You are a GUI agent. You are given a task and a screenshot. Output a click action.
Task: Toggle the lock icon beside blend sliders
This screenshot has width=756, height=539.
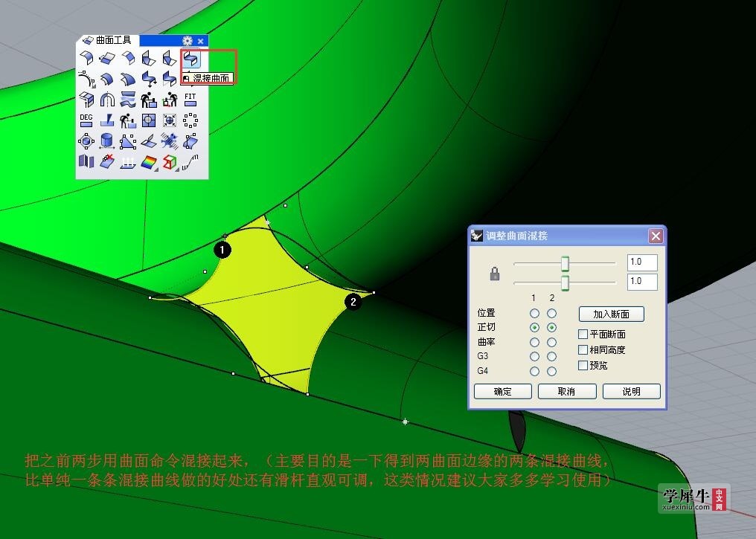click(495, 274)
